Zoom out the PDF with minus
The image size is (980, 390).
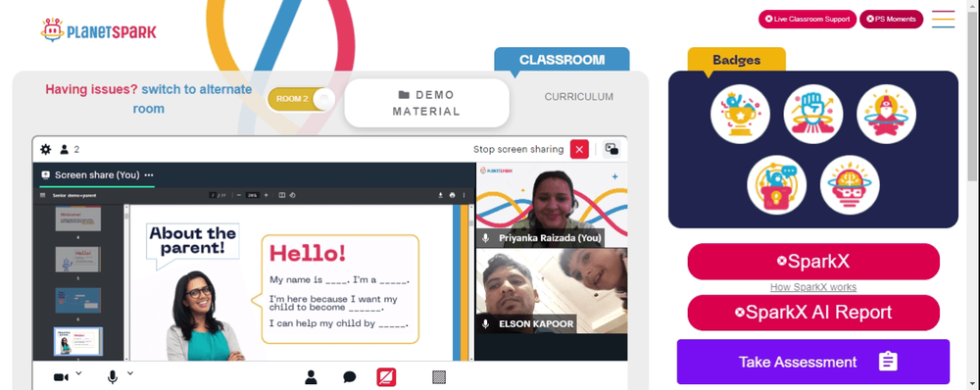click(x=239, y=195)
